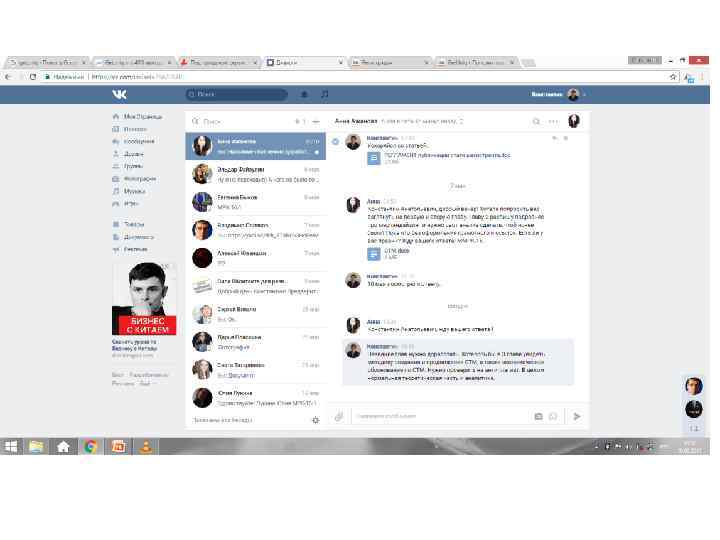
Task: Open the Бизнес с Китаем ad image
Action: click(144, 298)
